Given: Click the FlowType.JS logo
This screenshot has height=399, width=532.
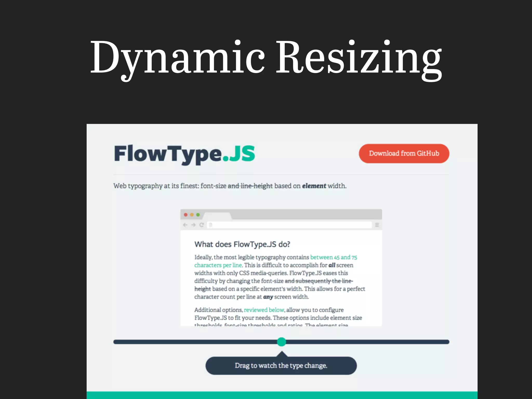Looking at the screenshot, I should (x=185, y=155).
